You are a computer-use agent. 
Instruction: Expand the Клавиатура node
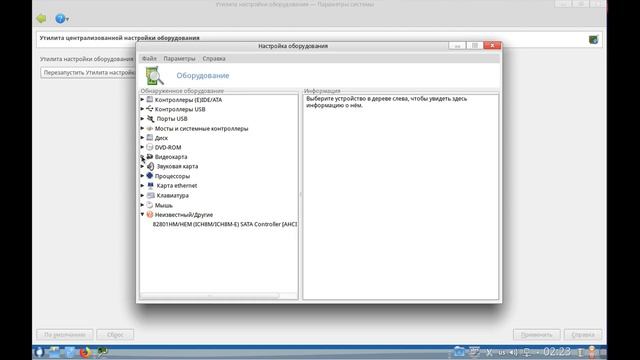pyautogui.click(x=142, y=195)
